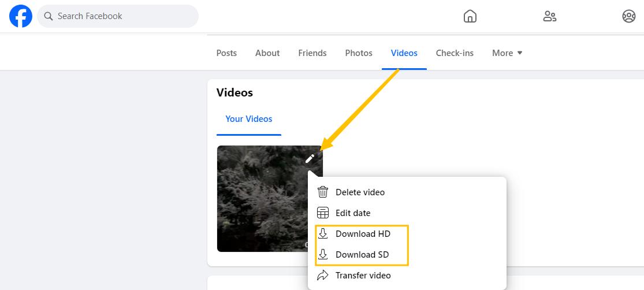Click the share arrow icon for Transfer video
The height and width of the screenshot is (290, 644).
(x=323, y=276)
